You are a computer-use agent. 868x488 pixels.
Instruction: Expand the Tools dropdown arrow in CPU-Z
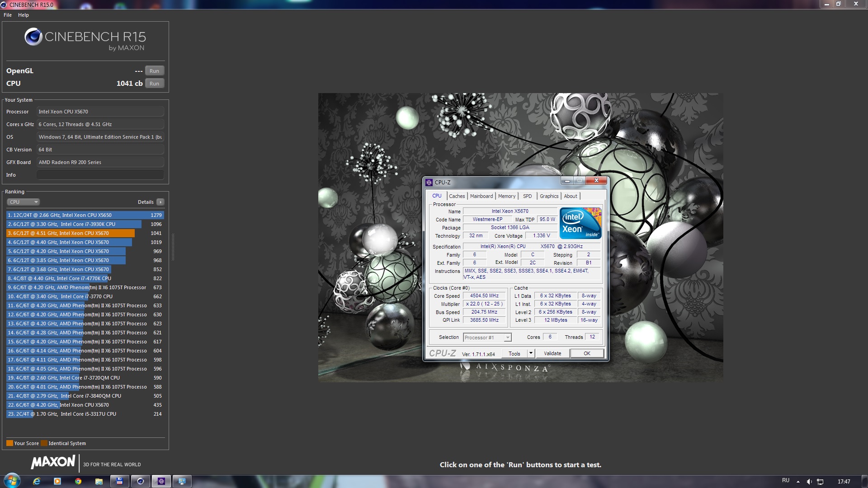531,353
